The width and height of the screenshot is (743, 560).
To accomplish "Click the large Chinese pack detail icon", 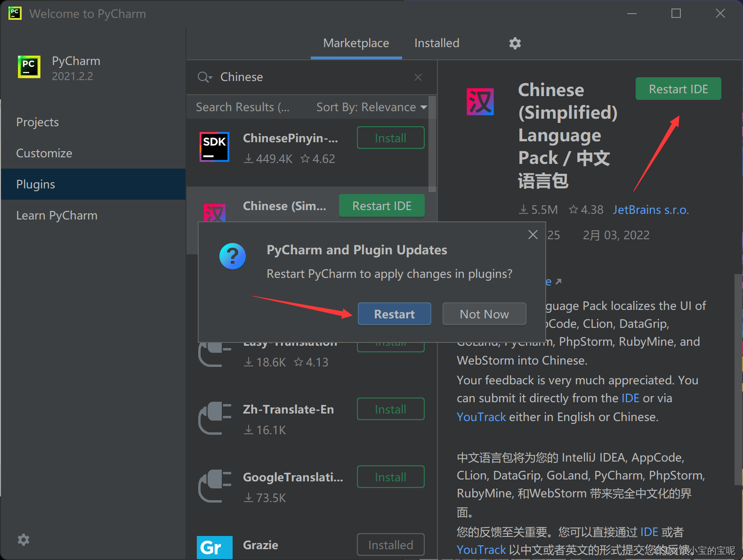I will [480, 102].
